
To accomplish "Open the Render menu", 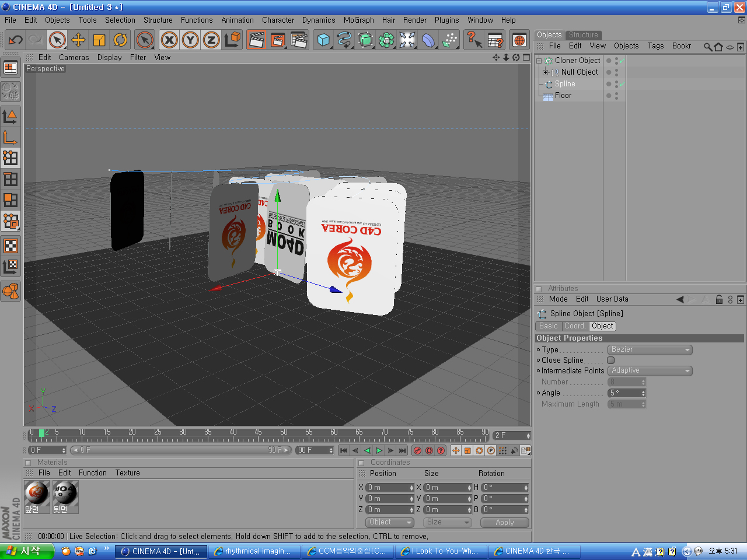I will point(414,20).
